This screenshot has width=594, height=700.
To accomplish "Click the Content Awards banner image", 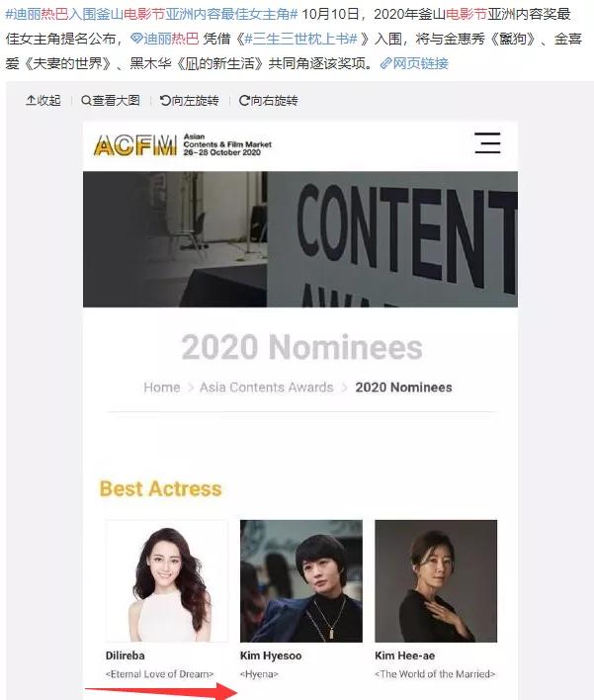I will point(300,239).
